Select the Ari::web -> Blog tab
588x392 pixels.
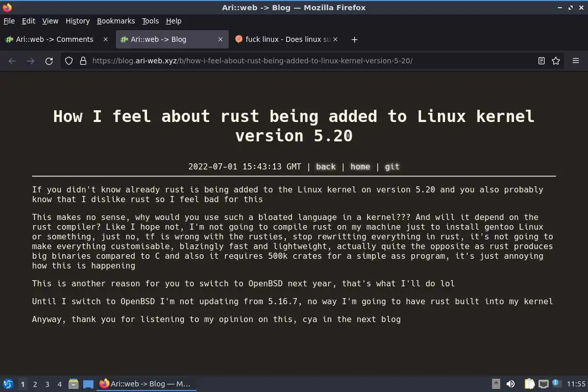click(x=172, y=39)
